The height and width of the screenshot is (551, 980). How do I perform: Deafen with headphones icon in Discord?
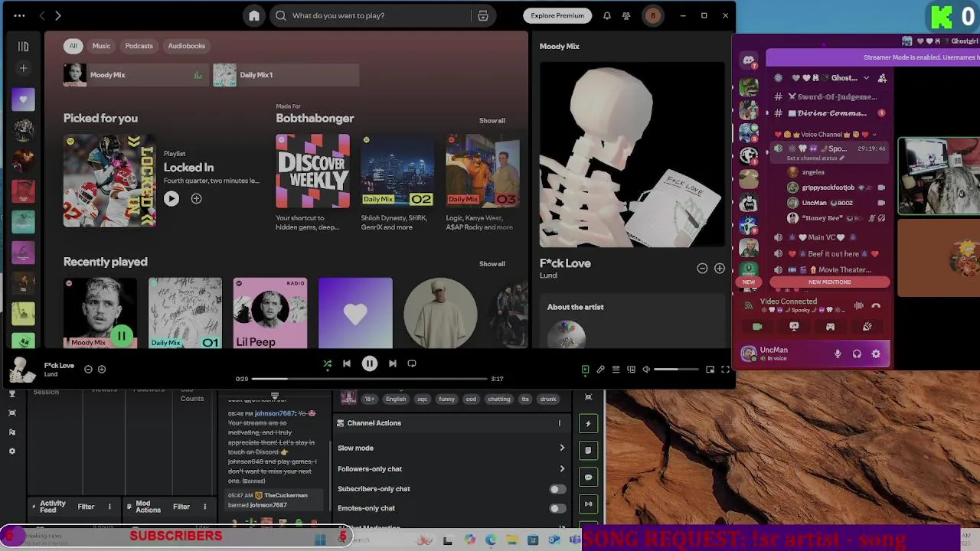tap(857, 354)
